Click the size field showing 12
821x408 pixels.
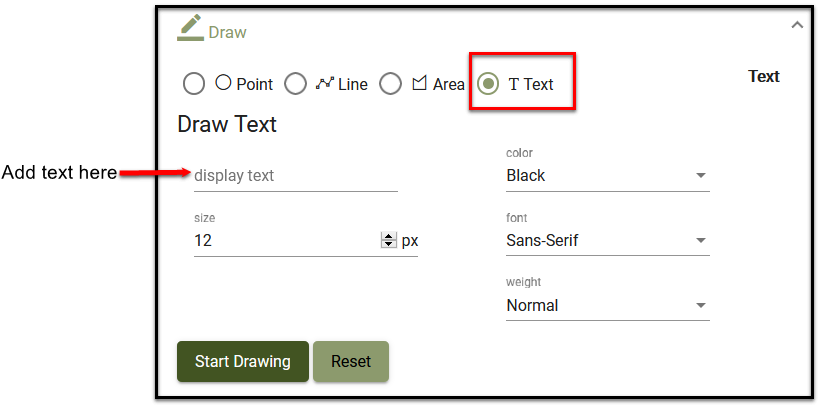[x=285, y=241]
